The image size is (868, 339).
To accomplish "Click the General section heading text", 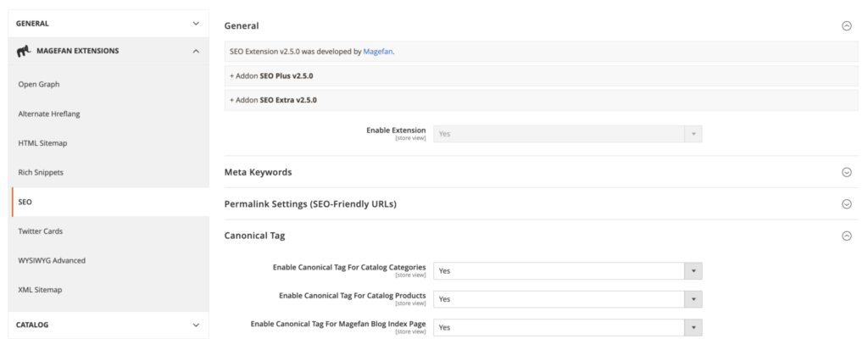I will (242, 25).
